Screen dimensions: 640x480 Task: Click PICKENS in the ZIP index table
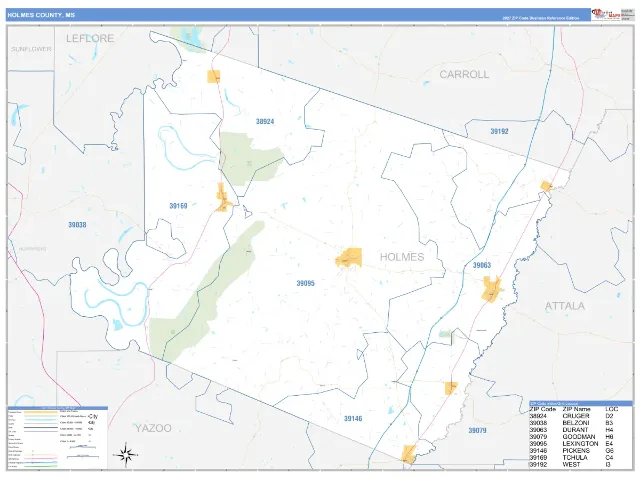[x=576, y=451]
